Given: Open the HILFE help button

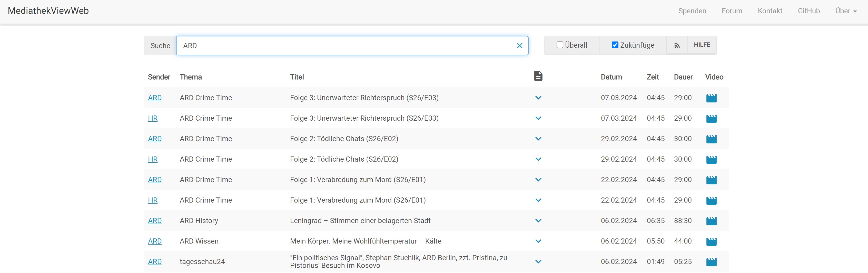Looking at the screenshot, I should 702,45.
